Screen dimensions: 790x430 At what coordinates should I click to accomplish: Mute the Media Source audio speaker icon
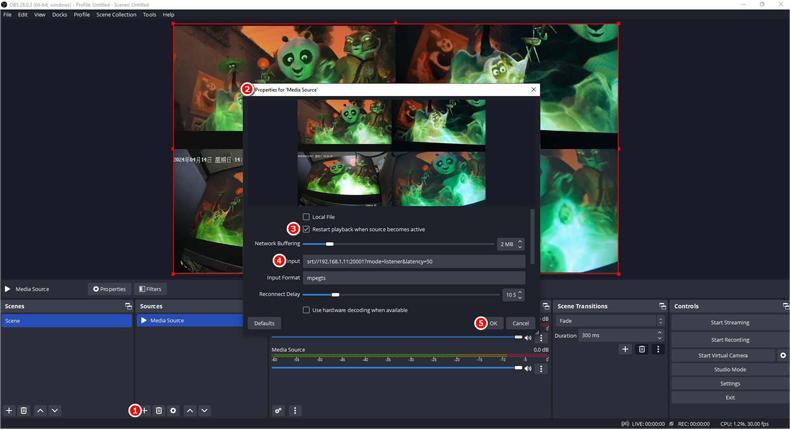528,368
